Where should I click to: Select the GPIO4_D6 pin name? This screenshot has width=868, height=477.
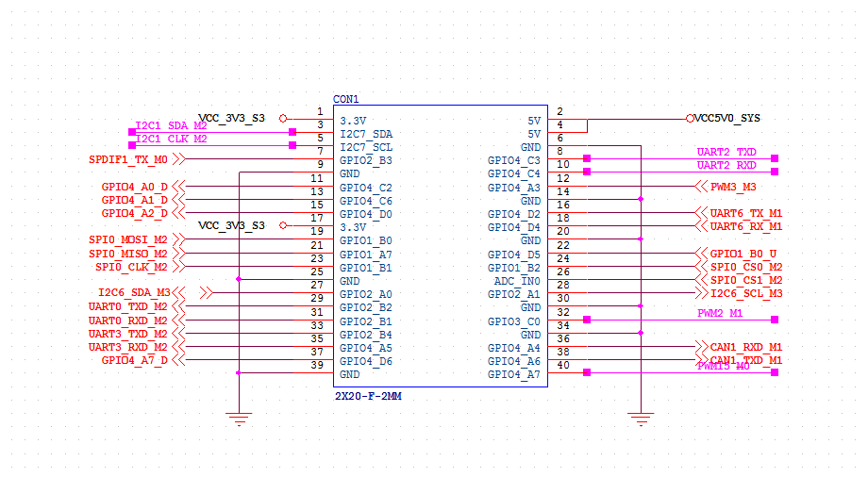coord(366,362)
